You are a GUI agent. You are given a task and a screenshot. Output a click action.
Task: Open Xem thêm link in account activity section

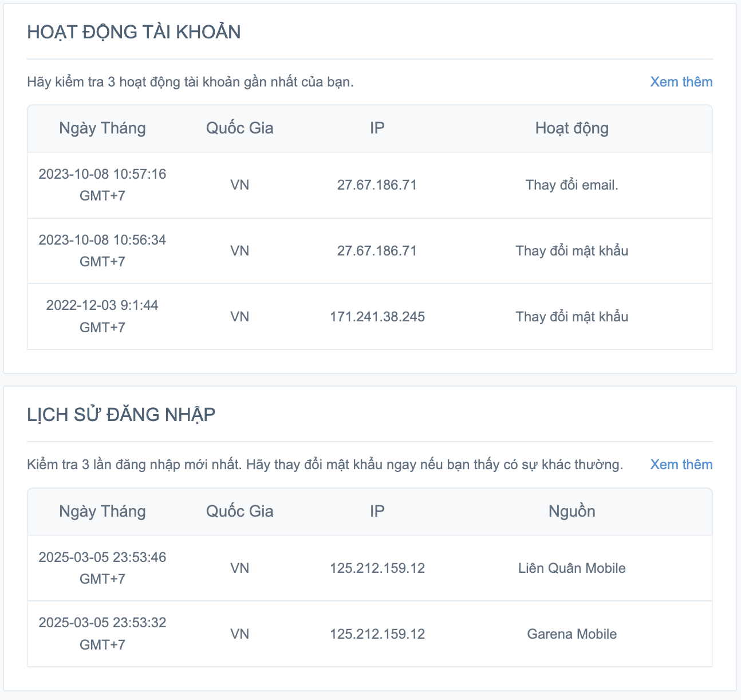(x=681, y=82)
